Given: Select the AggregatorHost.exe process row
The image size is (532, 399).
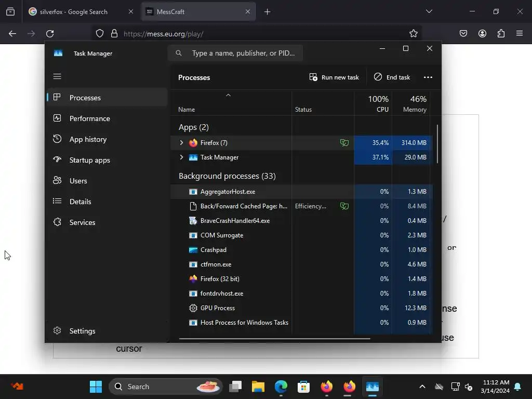Looking at the screenshot, I should pos(301,192).
